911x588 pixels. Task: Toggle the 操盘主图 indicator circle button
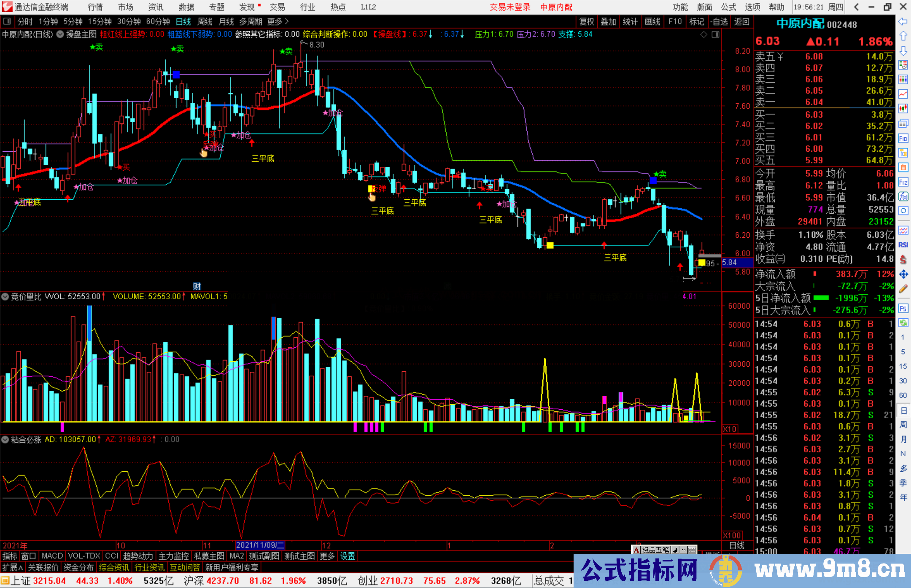pos(60,34)
